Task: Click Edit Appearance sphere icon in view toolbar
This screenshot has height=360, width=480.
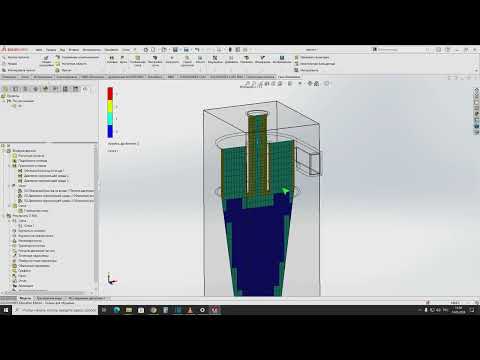Action: [x=310, y=84]
